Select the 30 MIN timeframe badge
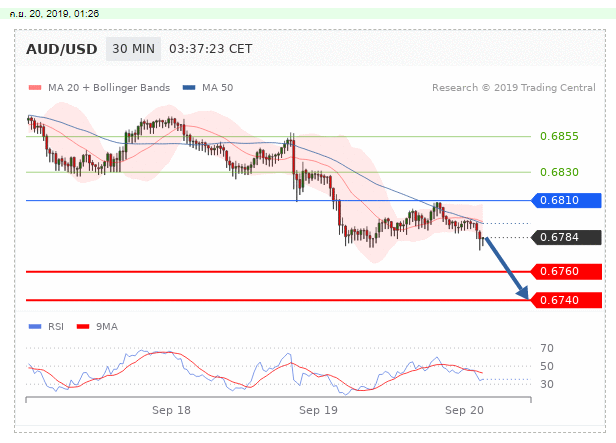 pos(133,49)
